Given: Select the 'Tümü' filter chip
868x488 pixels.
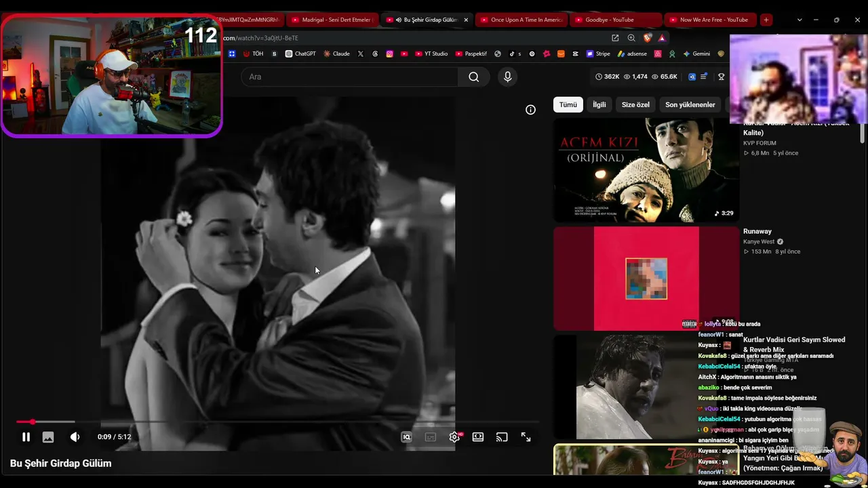Looking at the screenshot, I should coord(568,104).
